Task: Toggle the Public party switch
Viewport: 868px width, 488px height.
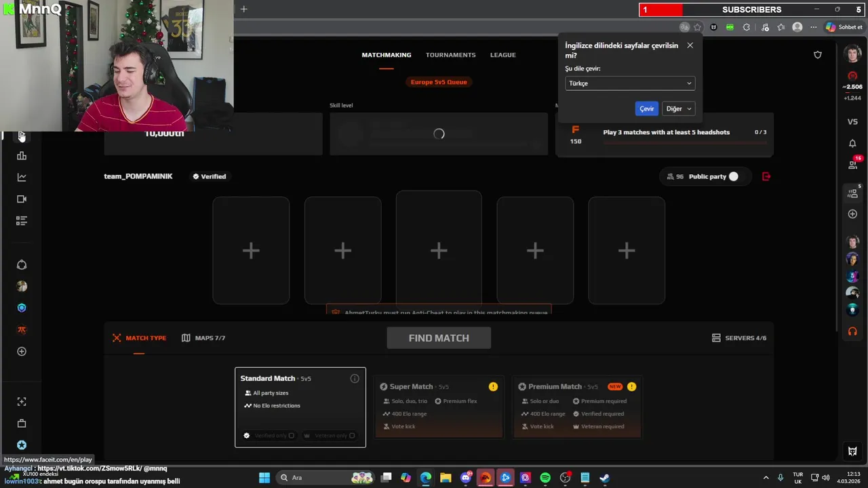Action: pyautogui.click(x=733, y=176)
